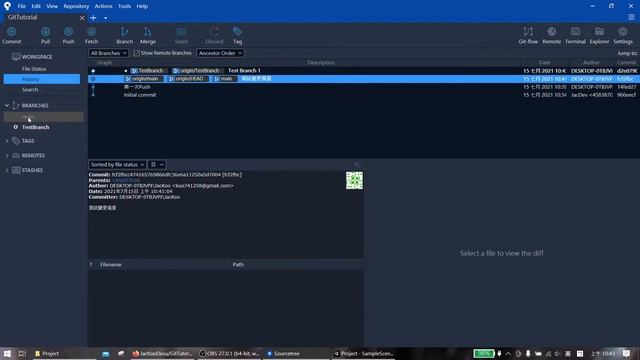This screenshot has height=360, width=640.
Task: Open the All Branches dropdown
Action: 109,53
